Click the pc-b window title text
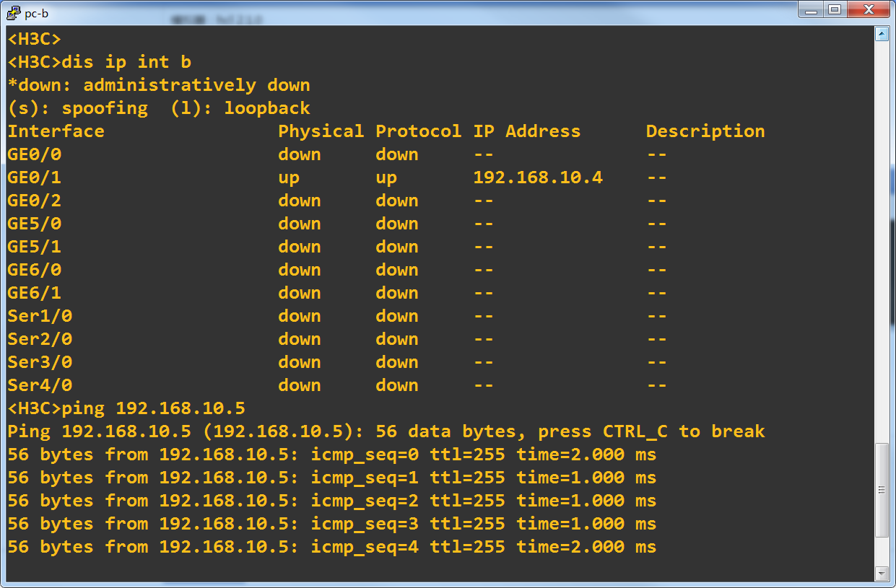 coord(36,13)
